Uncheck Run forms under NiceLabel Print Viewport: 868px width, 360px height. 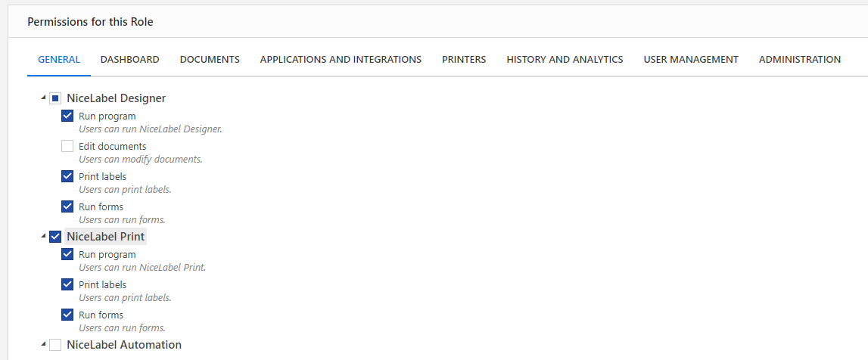[67, 315]
